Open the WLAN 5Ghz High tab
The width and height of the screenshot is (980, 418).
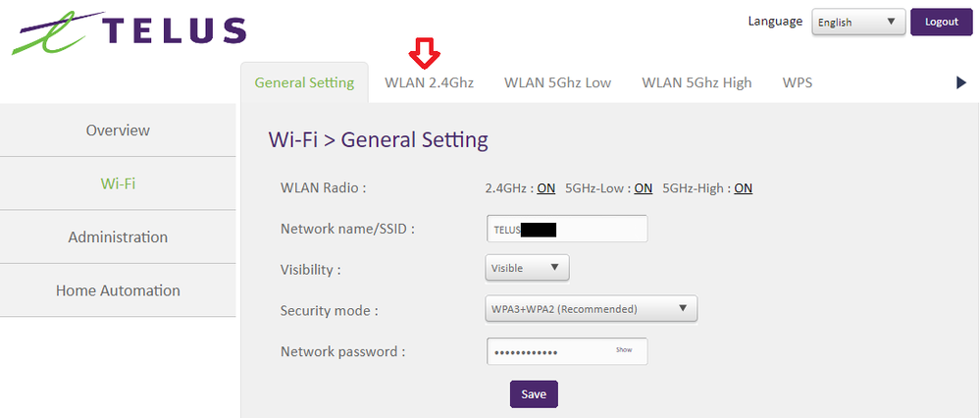click(x=696, y=82)
